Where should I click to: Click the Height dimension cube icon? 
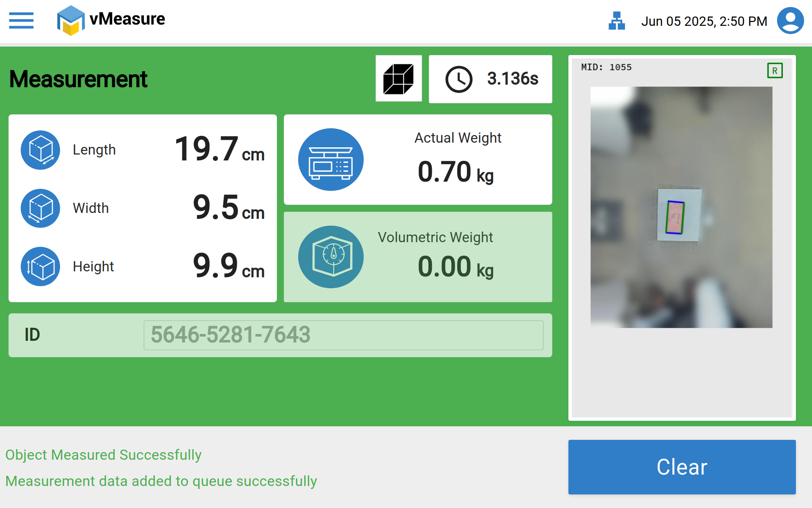[x=41, y=267]
